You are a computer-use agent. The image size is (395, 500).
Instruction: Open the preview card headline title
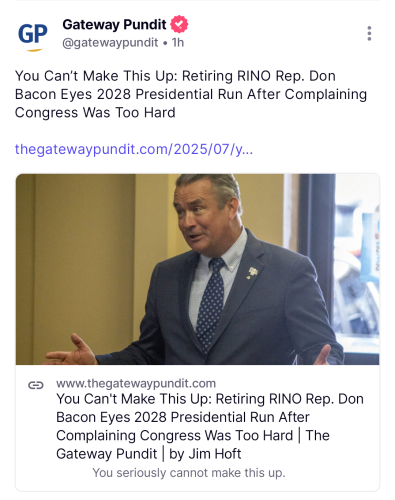click(x=210, y=426)
